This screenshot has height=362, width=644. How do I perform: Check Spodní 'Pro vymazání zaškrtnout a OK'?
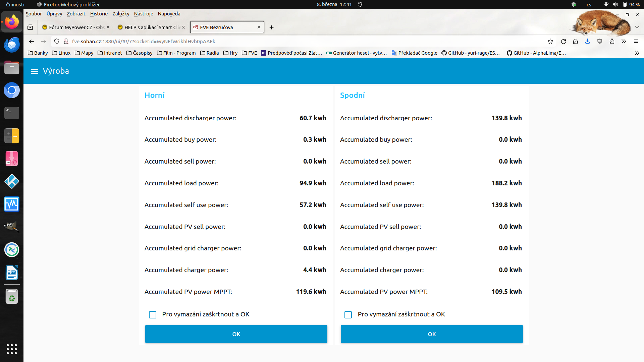[x=348, y=315]
